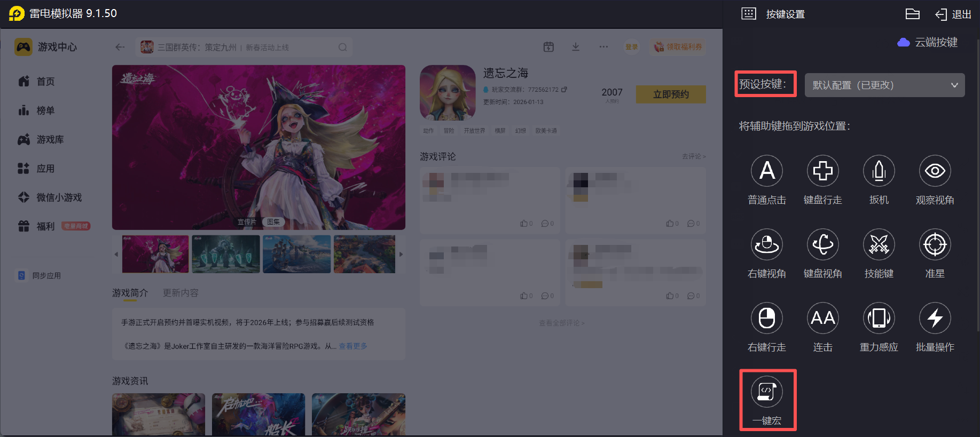The image size is (980, 437).
Task: Select the 重力感应 gravity sensor icon
Action: point(879,318)
